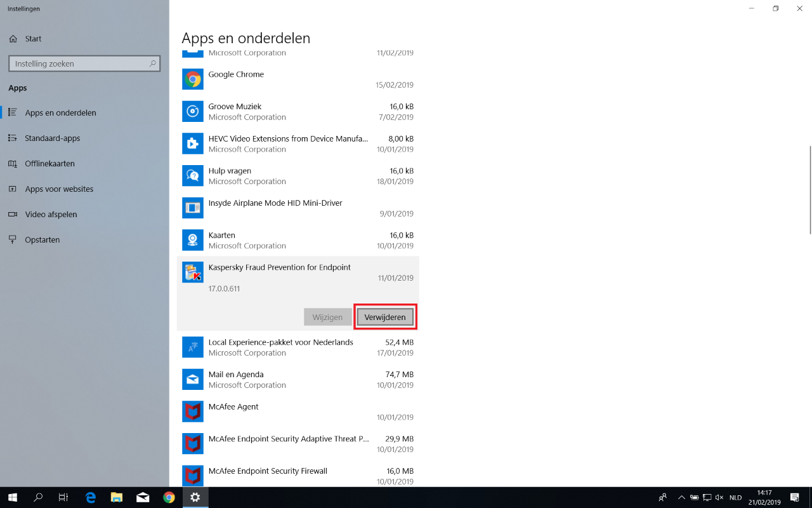
Task: Select the Local Experience-pakket icon
Action: tap(193, 347)
